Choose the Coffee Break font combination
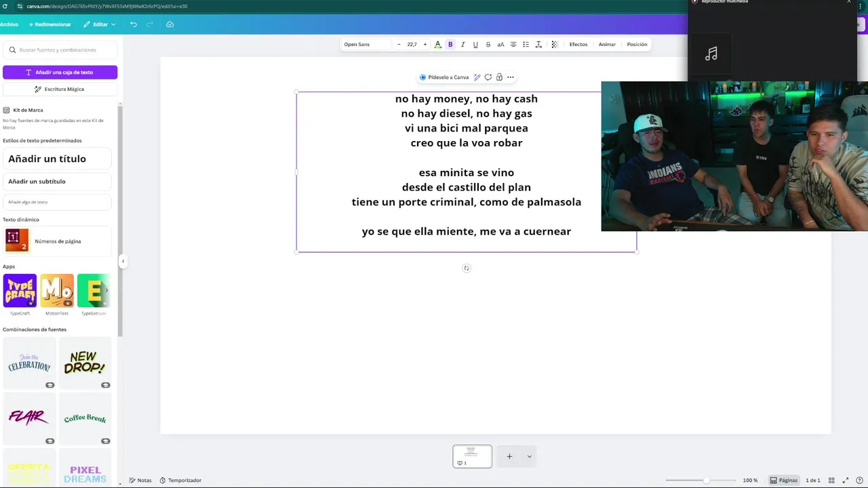This screenshot has height=488, width=868. [85, 419]
